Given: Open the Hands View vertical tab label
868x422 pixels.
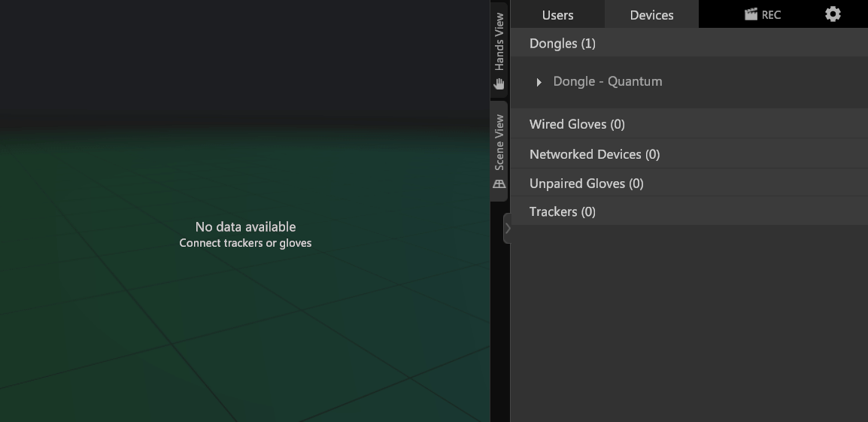Looking at the screenshot, I should click(499, 42).
